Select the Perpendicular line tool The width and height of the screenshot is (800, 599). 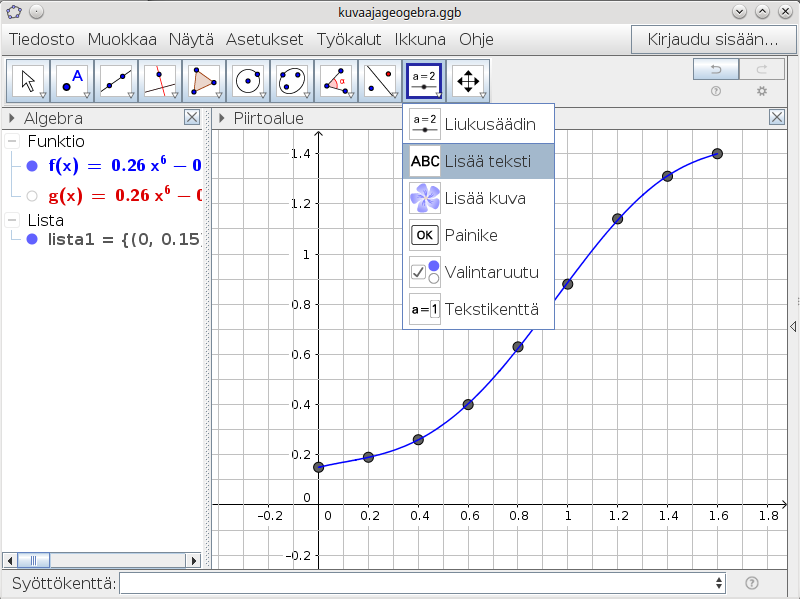point(160,81)
